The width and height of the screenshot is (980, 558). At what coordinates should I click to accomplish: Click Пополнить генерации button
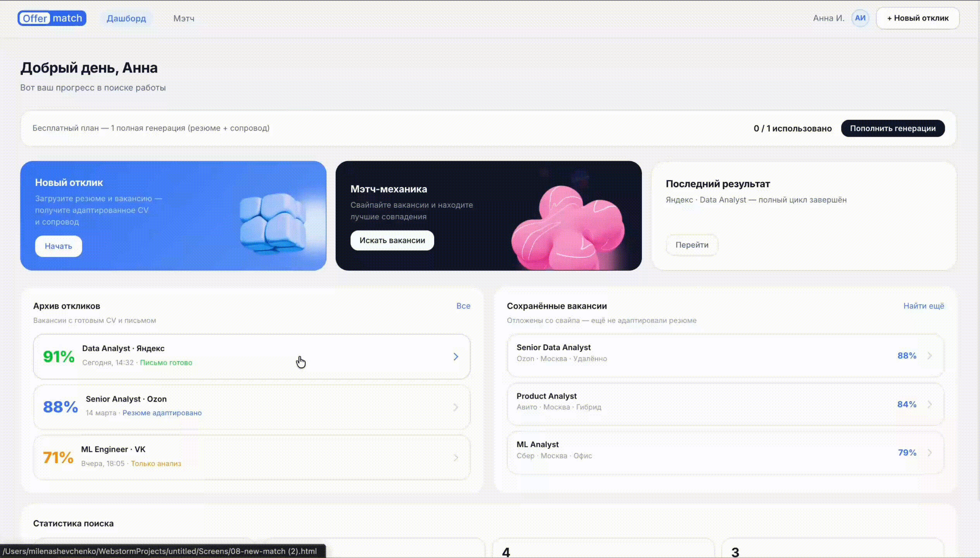click(893, 128)
